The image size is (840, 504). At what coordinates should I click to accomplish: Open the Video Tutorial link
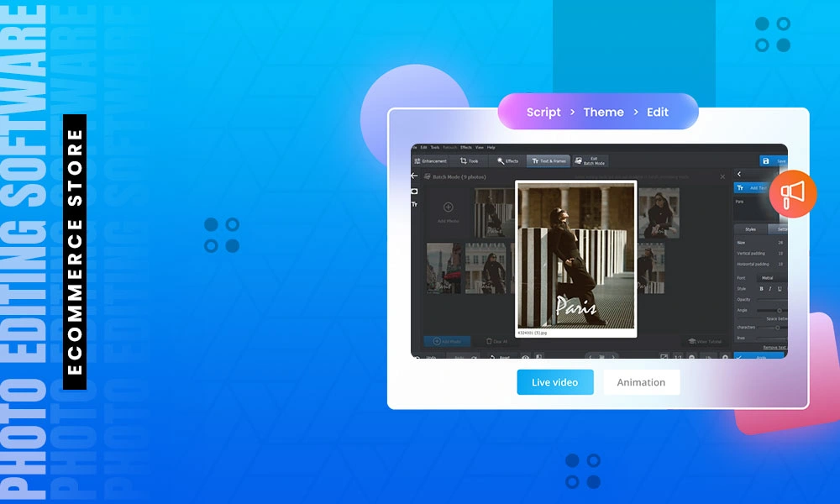click(705, 341)
